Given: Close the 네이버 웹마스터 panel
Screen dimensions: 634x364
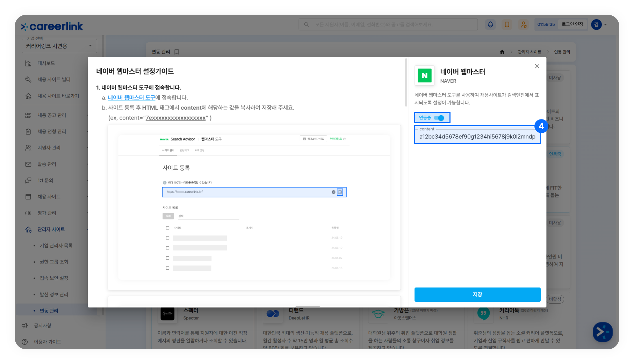Looking at the screenshot, I should click(537, 66).
